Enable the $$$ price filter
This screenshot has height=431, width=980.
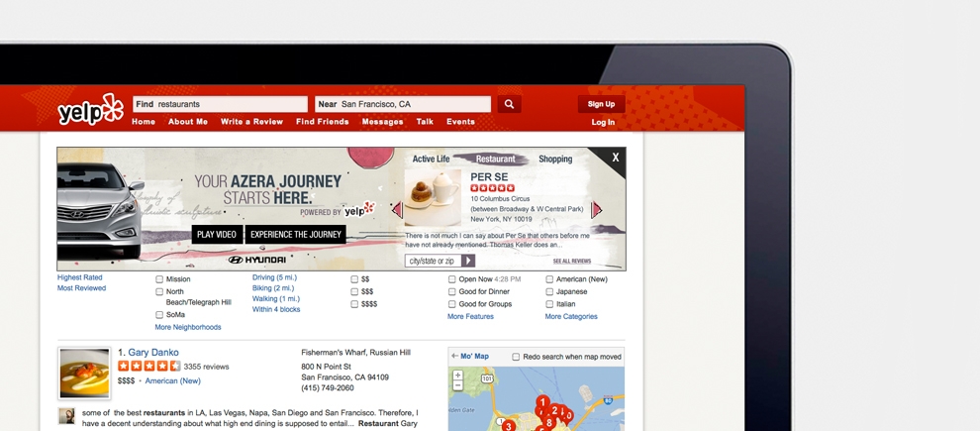coord(354,292)
